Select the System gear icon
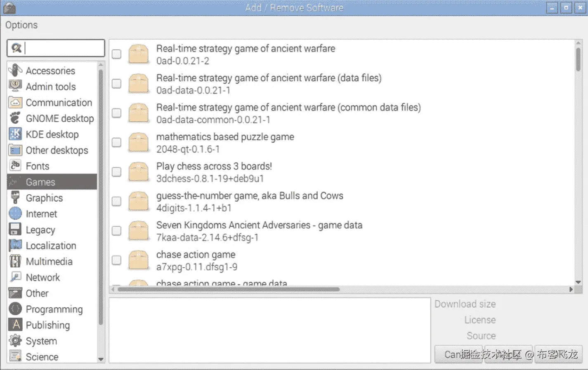 click(15, 341)
